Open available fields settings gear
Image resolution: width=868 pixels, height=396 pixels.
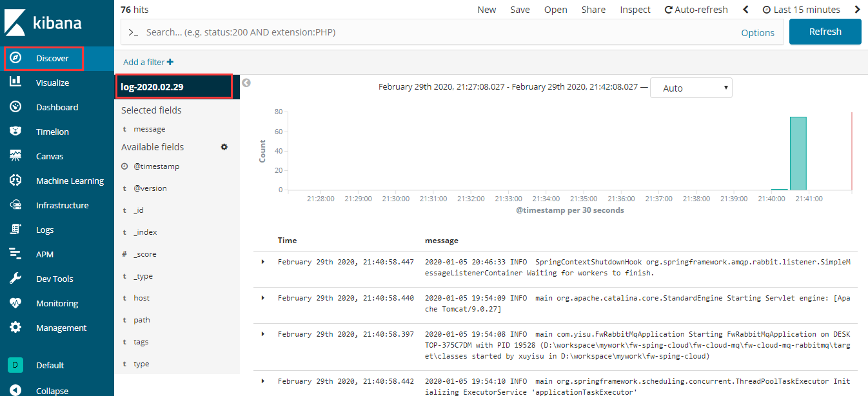click(224, 147)
